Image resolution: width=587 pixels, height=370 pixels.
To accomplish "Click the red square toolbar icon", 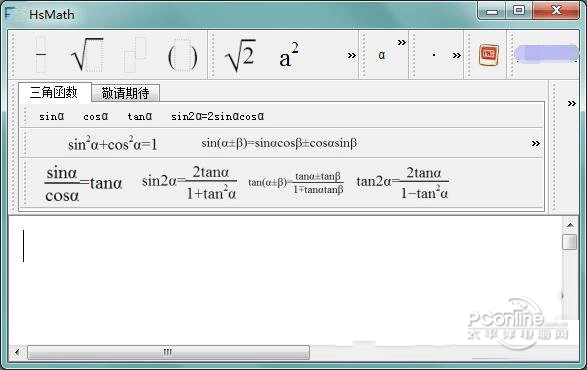I will 489,55.
